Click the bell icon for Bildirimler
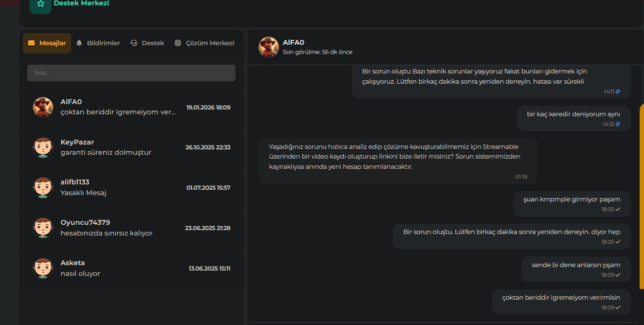 79,43
